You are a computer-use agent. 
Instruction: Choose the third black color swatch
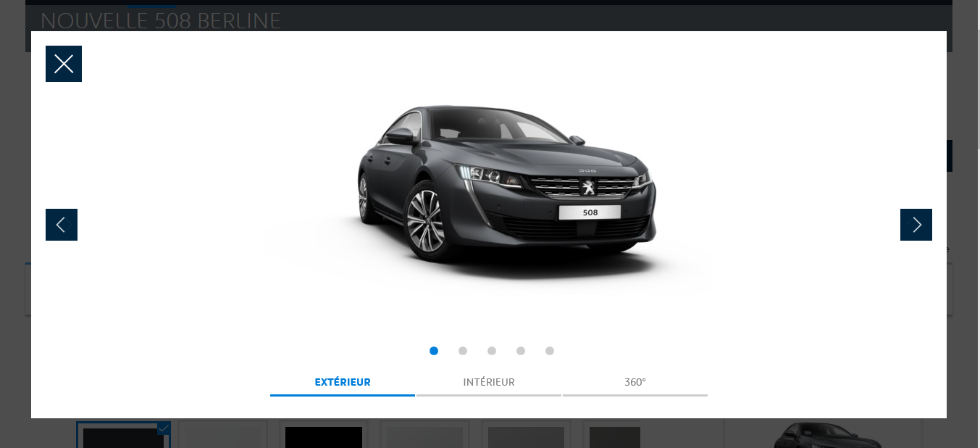point(324,436)
